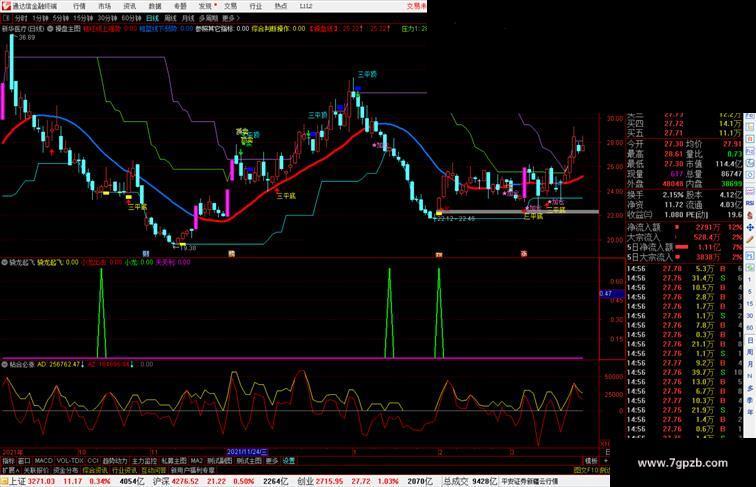Select the MACD indicator tab
This screenshot has width=756, height=487.
43,461
